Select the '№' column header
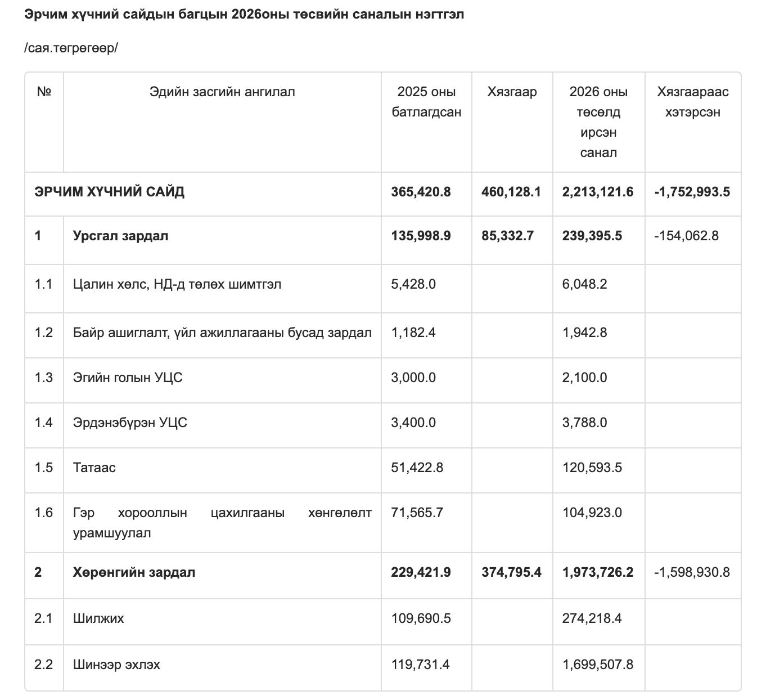 point(44,92)
